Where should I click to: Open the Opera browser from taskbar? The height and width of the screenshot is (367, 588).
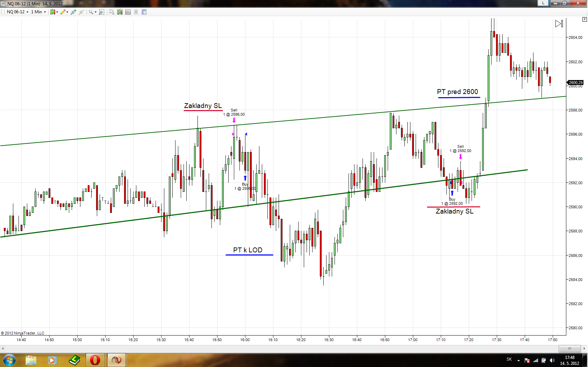[95, 360]
